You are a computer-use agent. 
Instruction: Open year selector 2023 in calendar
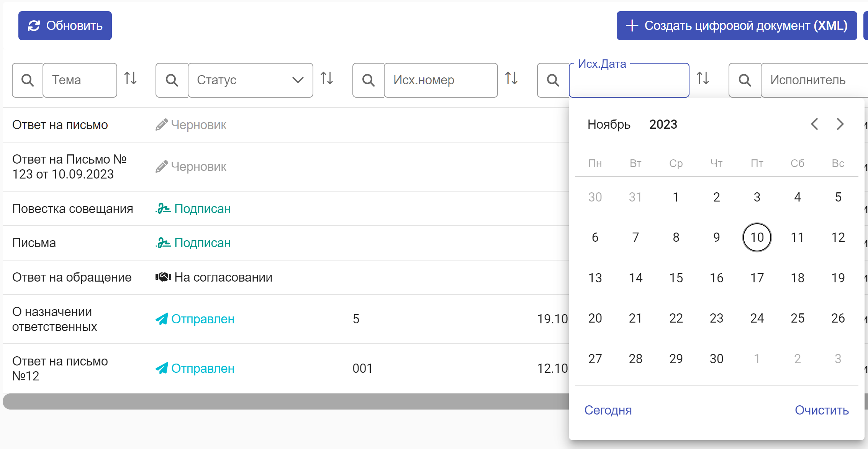663,125
